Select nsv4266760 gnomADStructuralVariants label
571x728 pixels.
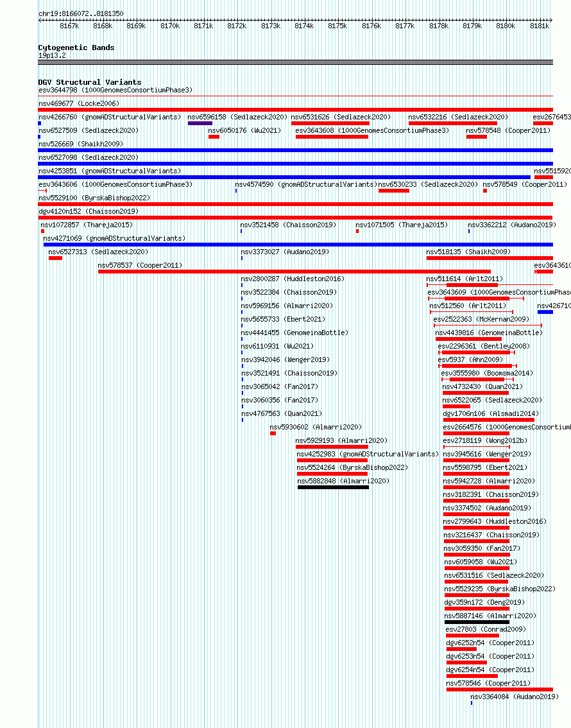coord(110,117)
